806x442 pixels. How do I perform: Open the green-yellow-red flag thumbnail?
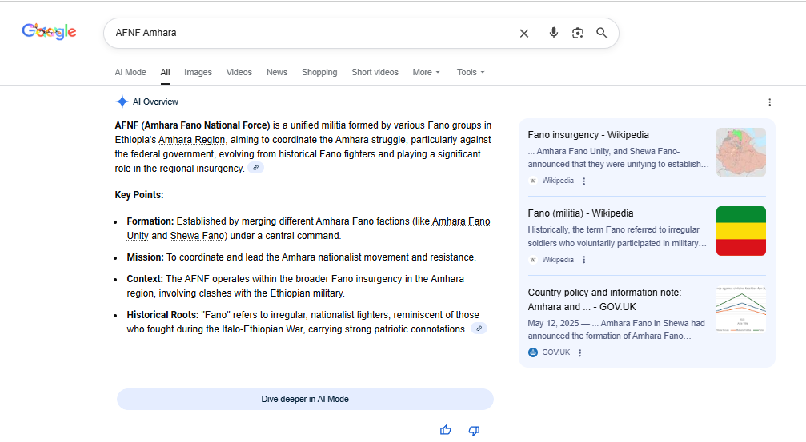pyautogui.click(x=741, y=231)
